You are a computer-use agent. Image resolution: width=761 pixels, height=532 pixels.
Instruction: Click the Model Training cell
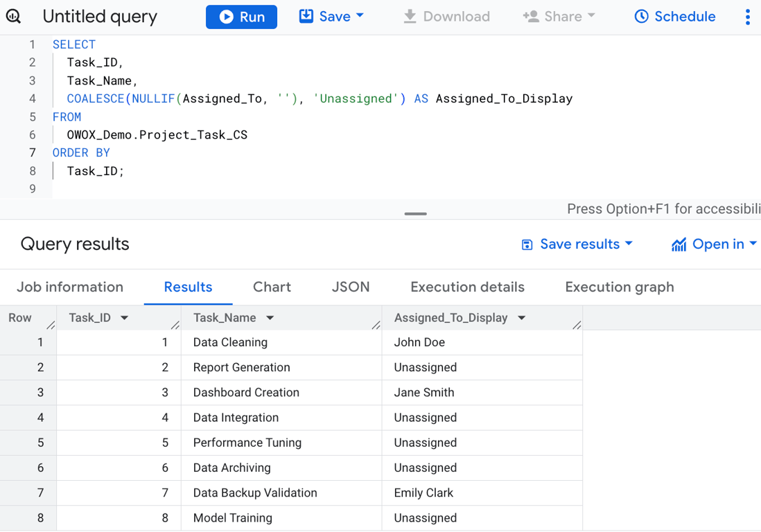click(281, 518)
